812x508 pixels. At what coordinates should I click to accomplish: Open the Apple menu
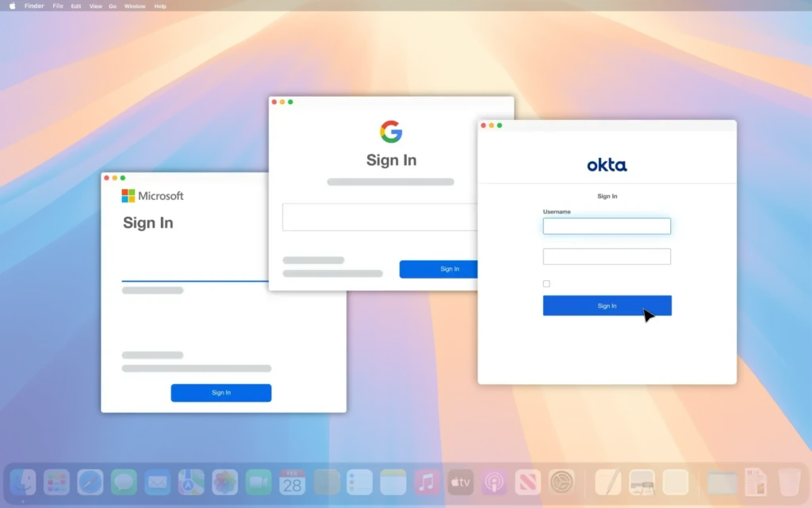coord(12,6)
